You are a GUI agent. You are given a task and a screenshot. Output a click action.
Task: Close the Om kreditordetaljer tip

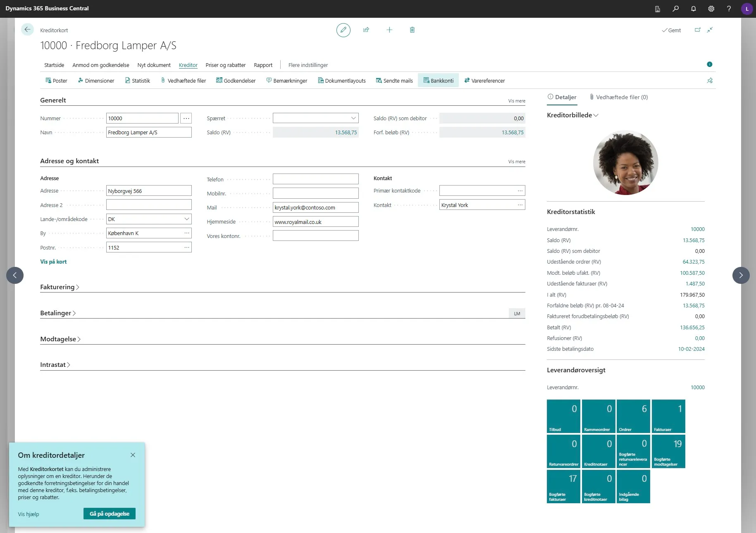(133, 455)
